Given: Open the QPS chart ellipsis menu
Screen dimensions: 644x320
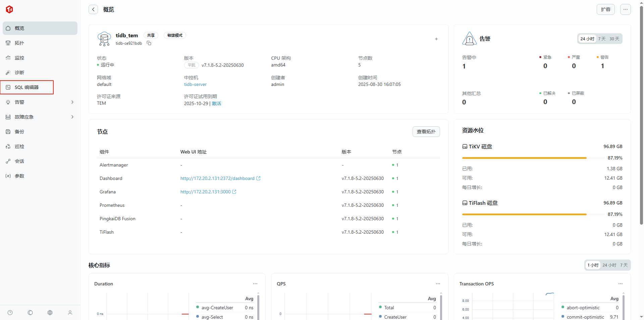Looking at the screenshot, I should coord(438,284).
